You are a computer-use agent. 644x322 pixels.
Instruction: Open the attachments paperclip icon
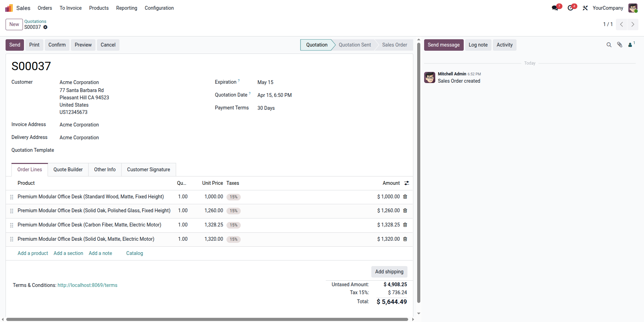(620, 45)
